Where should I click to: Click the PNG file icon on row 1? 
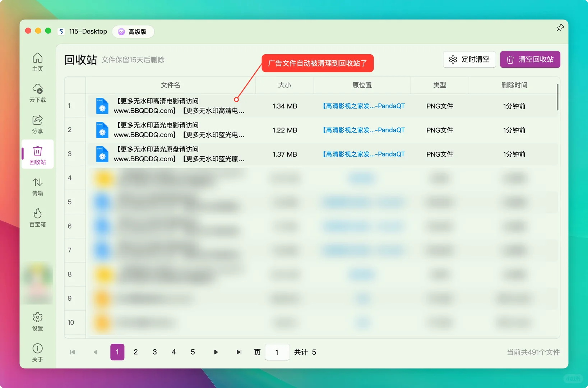[x=102, y=106]
